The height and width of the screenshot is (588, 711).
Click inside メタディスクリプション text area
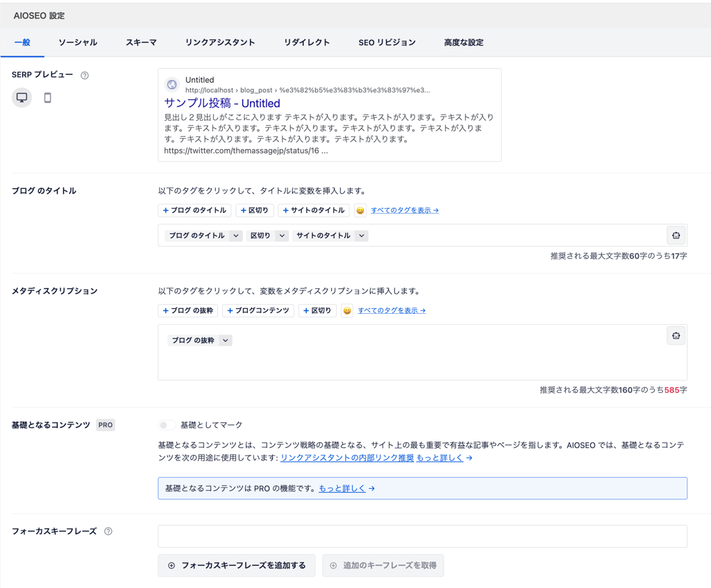[x=423, y=352]
